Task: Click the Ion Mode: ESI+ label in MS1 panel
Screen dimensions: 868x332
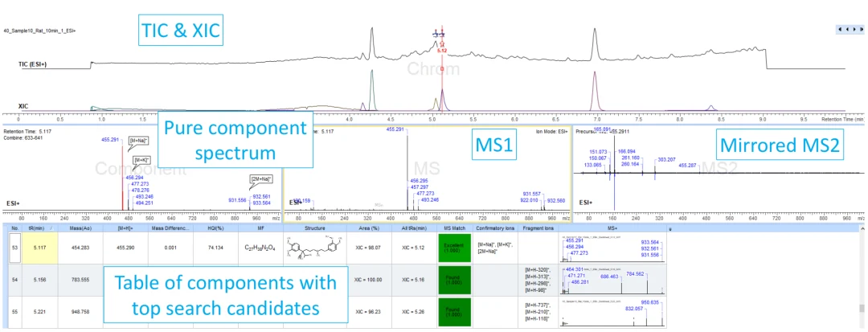Action: coord(551,132)
